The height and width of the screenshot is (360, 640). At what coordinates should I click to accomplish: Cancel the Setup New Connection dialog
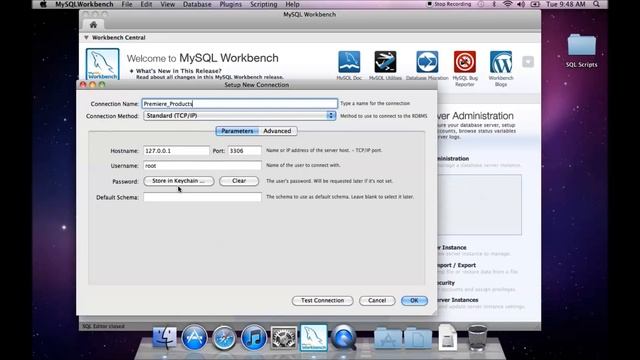(x=377, y=300)
